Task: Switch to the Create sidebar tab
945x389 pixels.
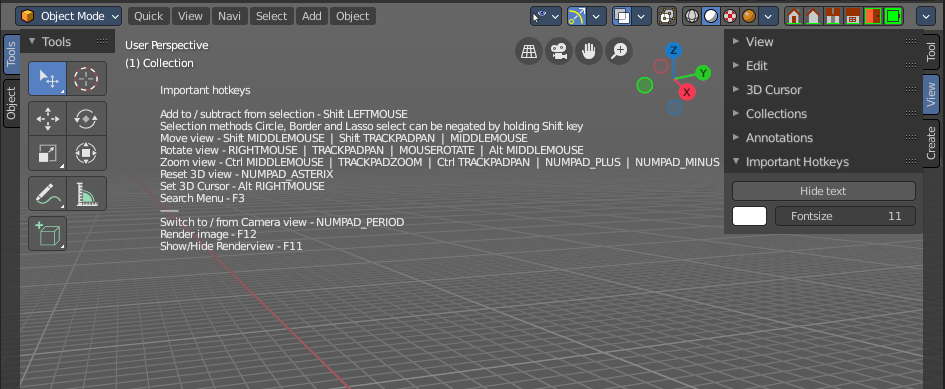Action: tap(931, 143)
